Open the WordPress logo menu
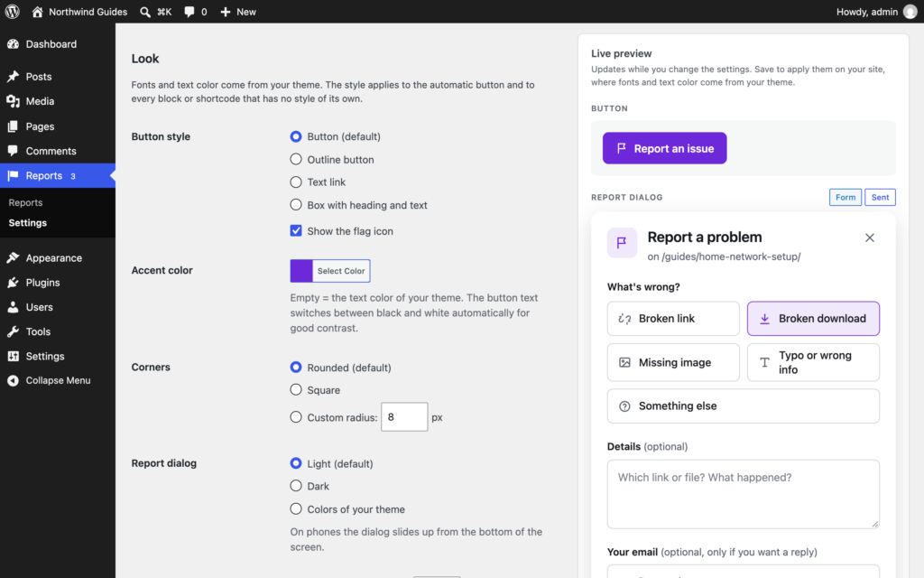This screenshot has height=578, width=924. [13, 12]
